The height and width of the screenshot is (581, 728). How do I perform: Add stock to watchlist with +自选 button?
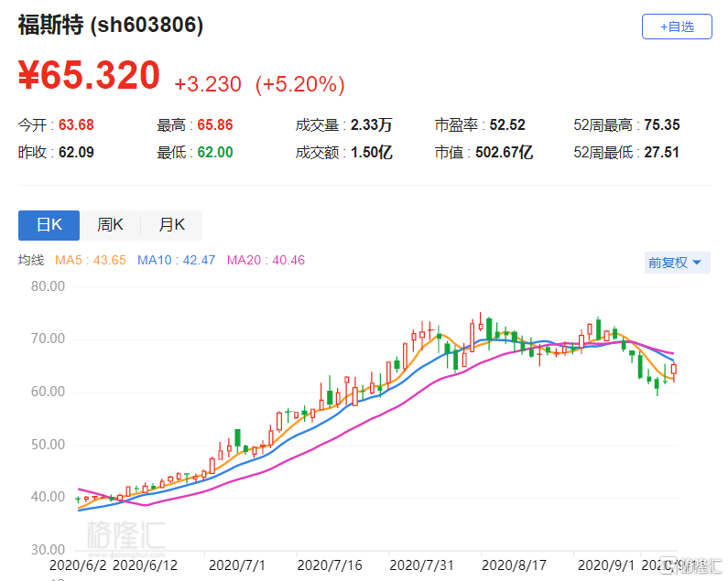click(x=677, y=27)
